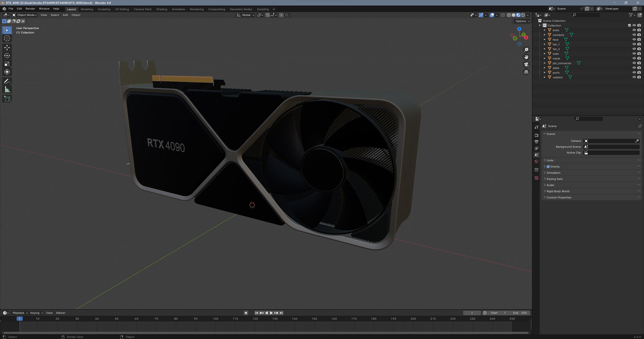Pin the Scene properties panel

(x=640, y=126)
